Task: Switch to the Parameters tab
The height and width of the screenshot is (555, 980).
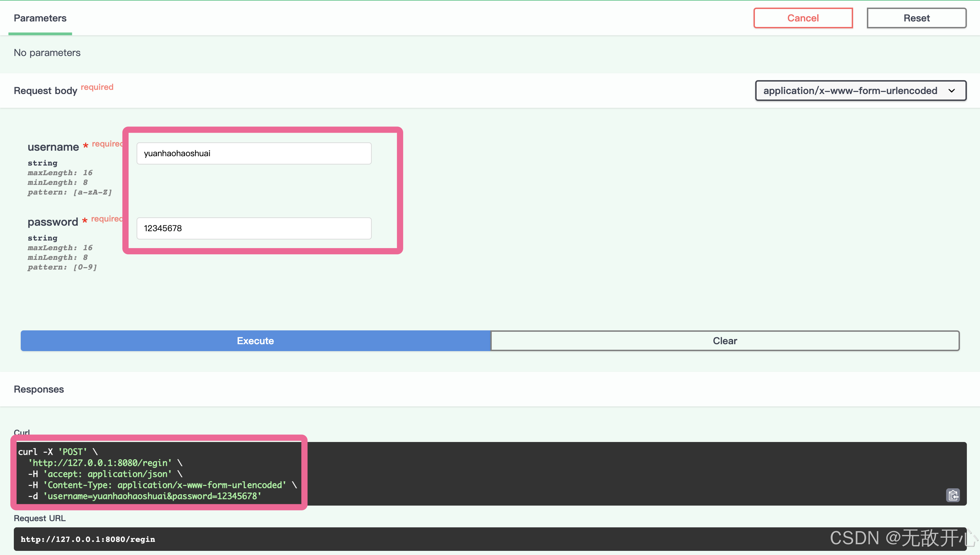Action: 40,18
